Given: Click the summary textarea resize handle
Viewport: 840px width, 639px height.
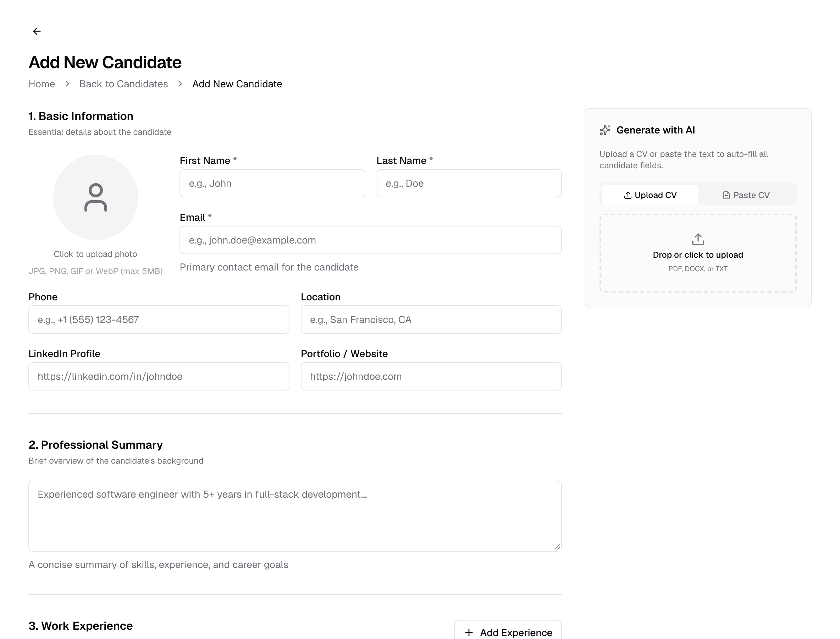Looking at the screenshot, I should point(557,547).
